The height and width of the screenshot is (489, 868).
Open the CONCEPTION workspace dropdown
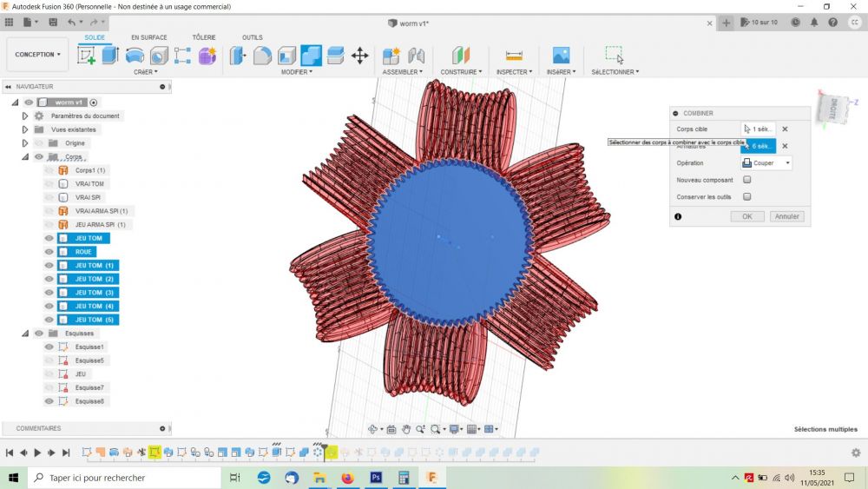point(37,55)
